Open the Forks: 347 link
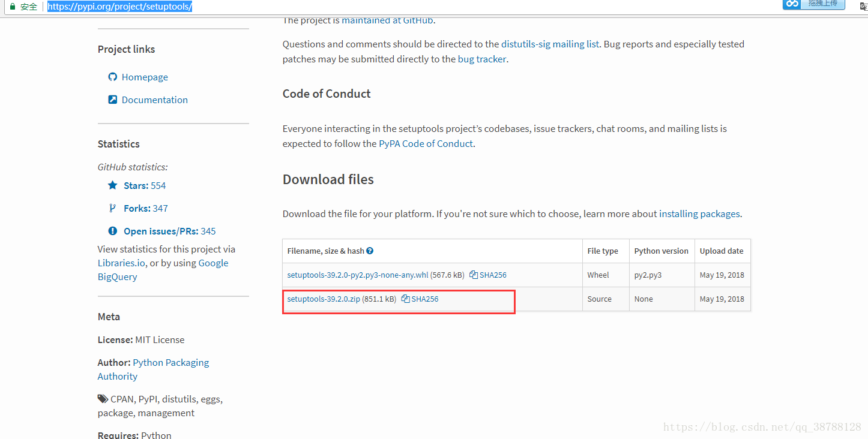This screenshot has width=868, height=439. [x=146, y=208]
